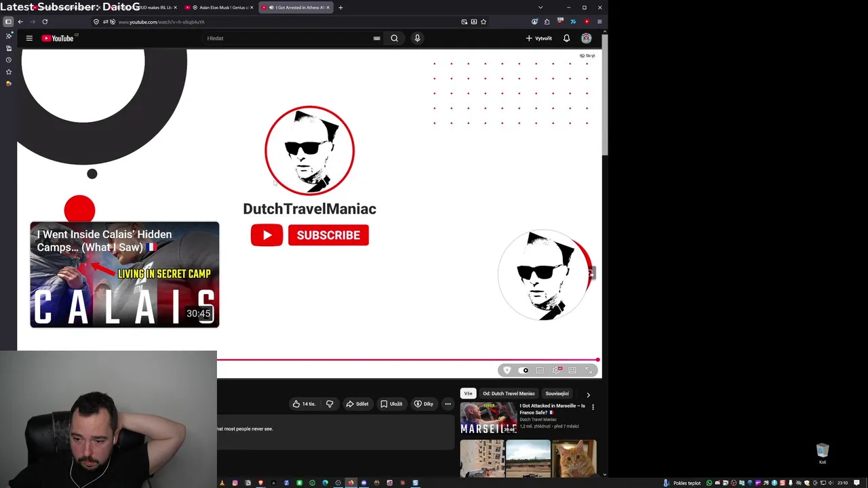
Task: Open the Calais Hidden Camps suggested video
Action: pos(125,274)
